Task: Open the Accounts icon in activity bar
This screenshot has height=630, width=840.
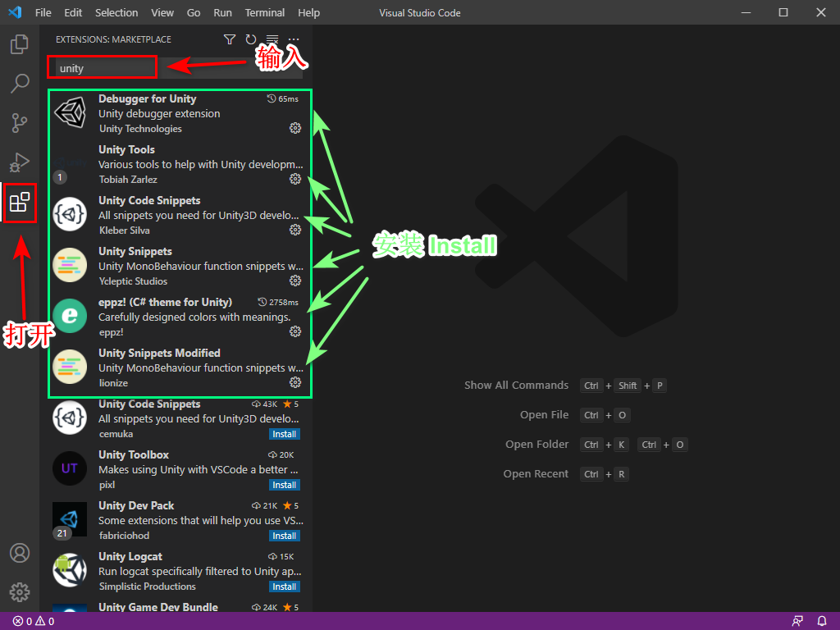Action: click(x=20, y=553)
